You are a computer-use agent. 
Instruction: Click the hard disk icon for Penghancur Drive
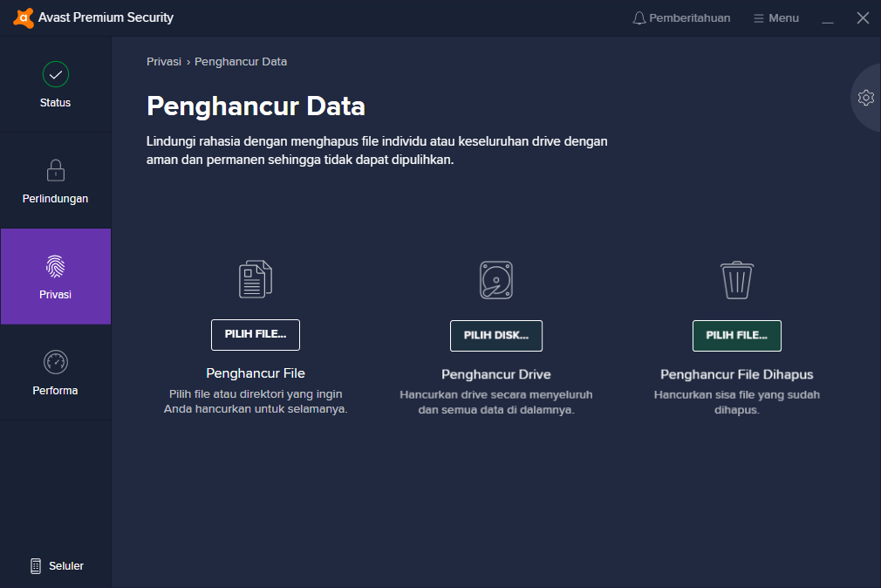click(x=495, y=279)
